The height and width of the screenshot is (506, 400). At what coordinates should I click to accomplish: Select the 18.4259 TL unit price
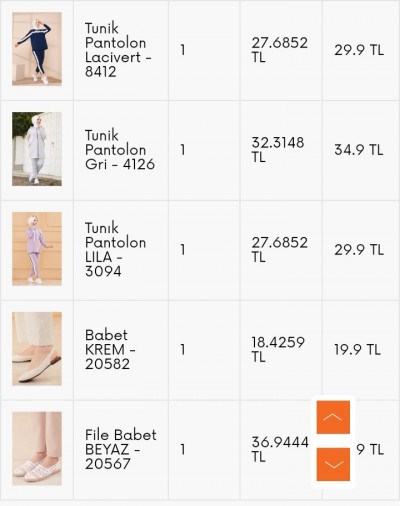tap(278, 349)
